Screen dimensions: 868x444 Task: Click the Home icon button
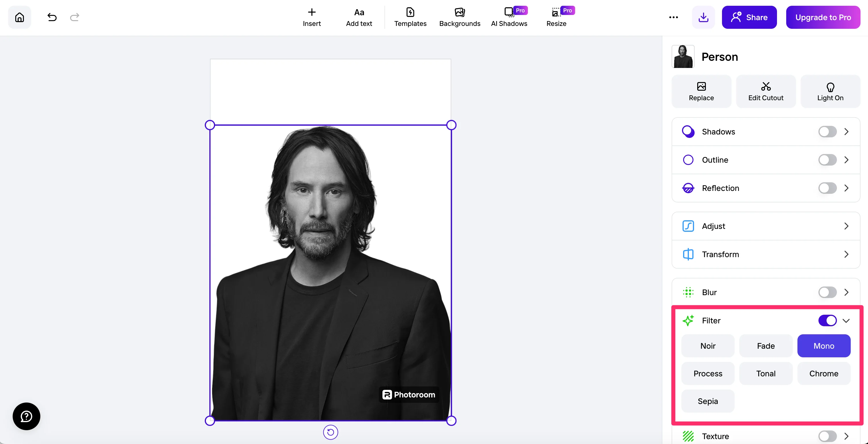point(20,17)
